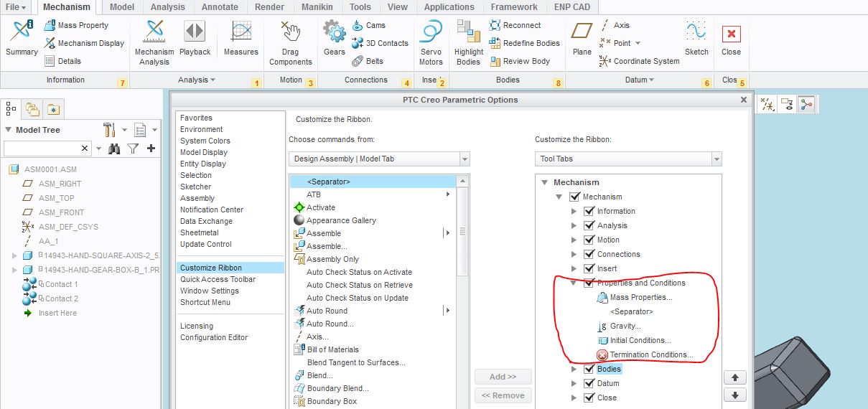Open the Annotate ribbon tab
Screen dimensions: 868x409
pos(220,7)
